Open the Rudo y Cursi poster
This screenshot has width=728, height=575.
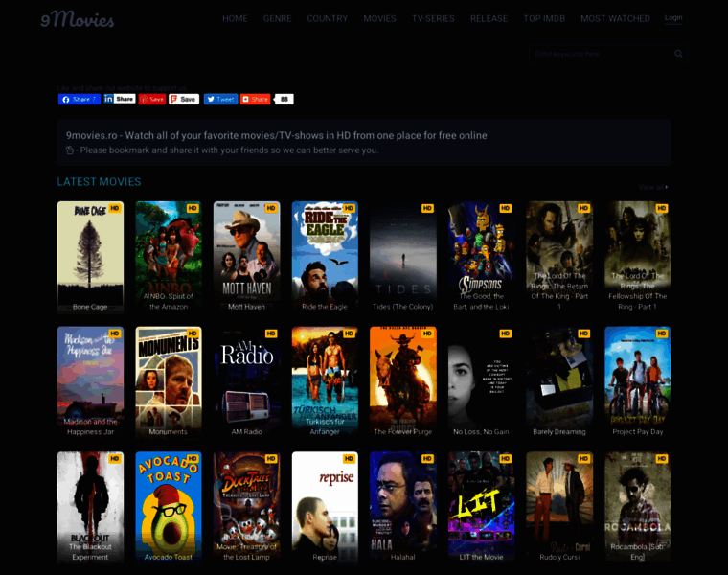559,508
